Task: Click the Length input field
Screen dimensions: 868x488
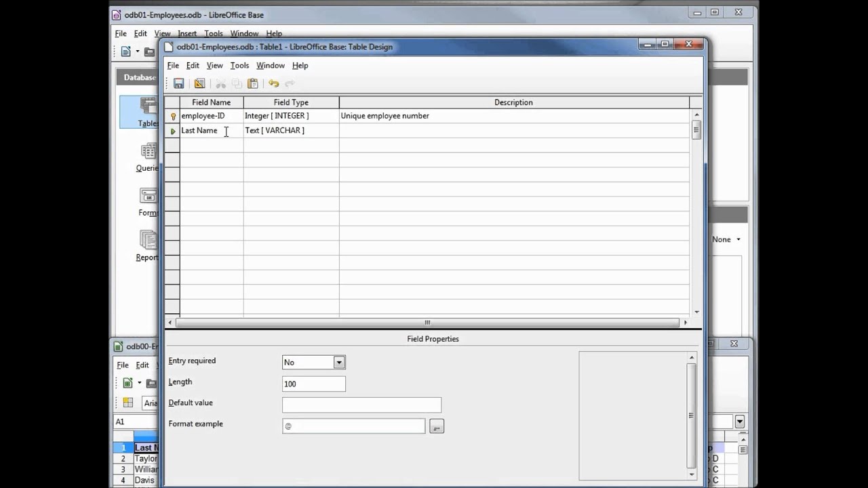Action: [x=314, y=384]
